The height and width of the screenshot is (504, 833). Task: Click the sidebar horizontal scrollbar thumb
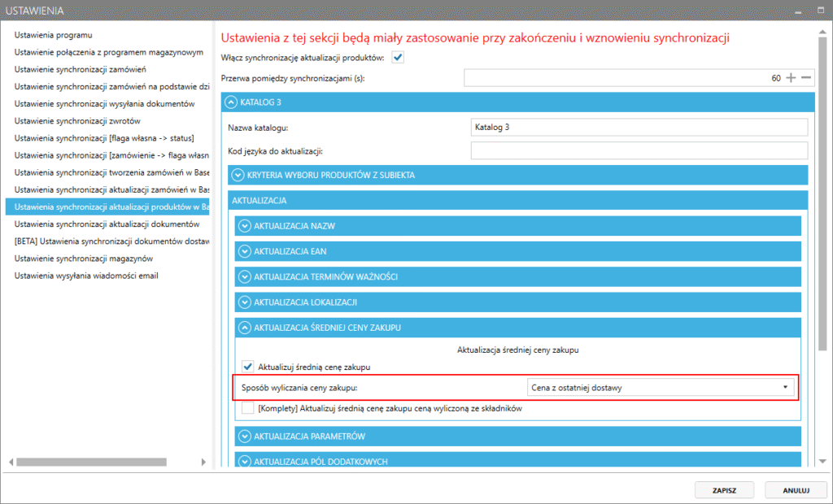pyautogui.click(x=91, y=462)
